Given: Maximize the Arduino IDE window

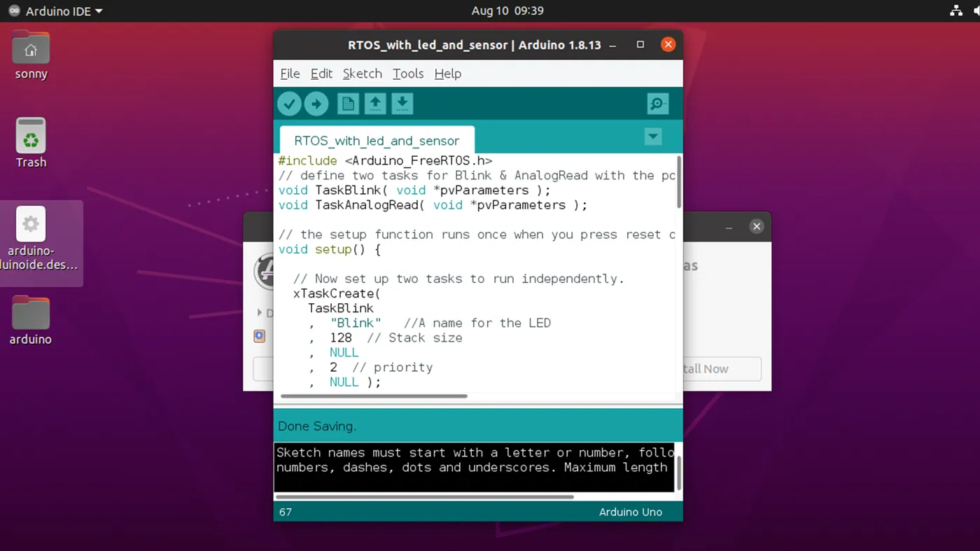Looking at the screenshot, I should 640,45.
